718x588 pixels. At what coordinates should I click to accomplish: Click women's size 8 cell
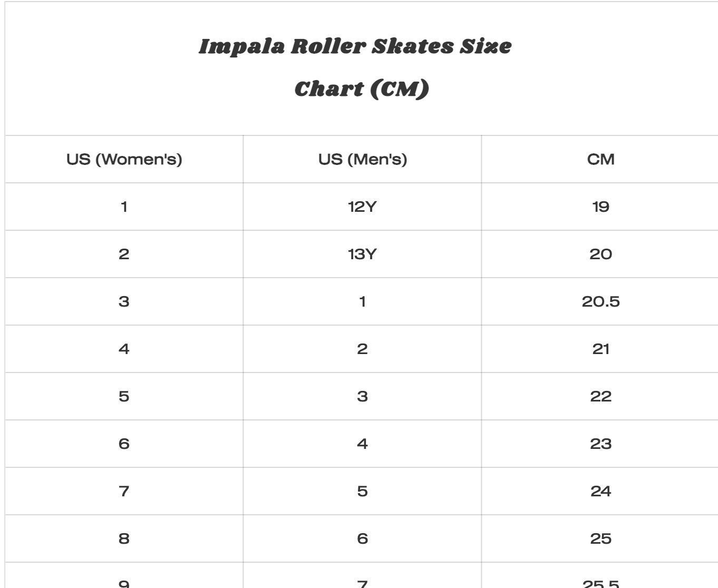click(124, 538)
